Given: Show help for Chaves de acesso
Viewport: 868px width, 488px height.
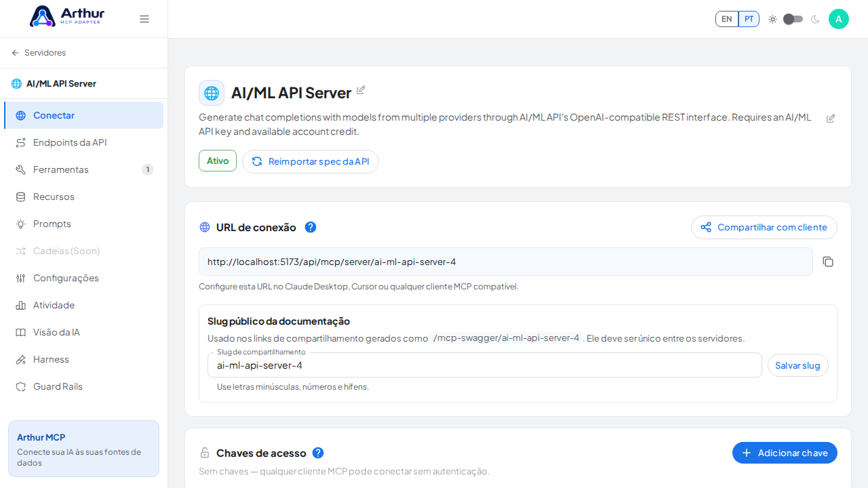Looking at the screenshot, I should tap(318, 453).
